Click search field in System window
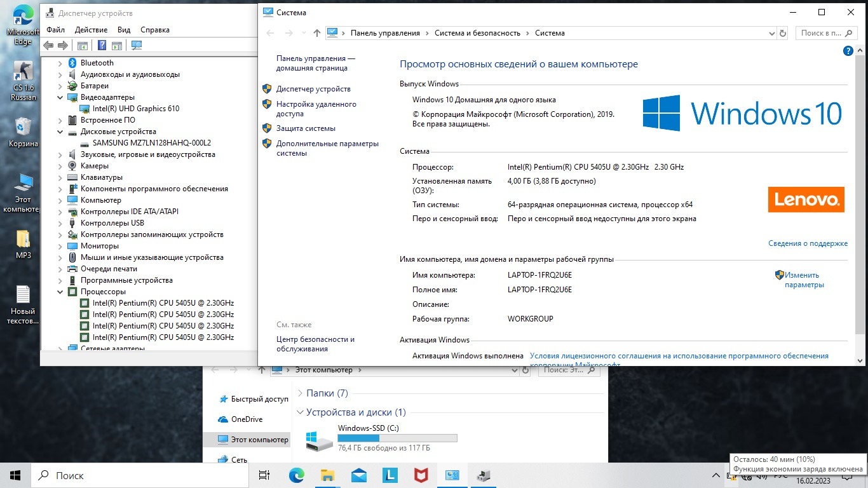 tap(825, 33)
